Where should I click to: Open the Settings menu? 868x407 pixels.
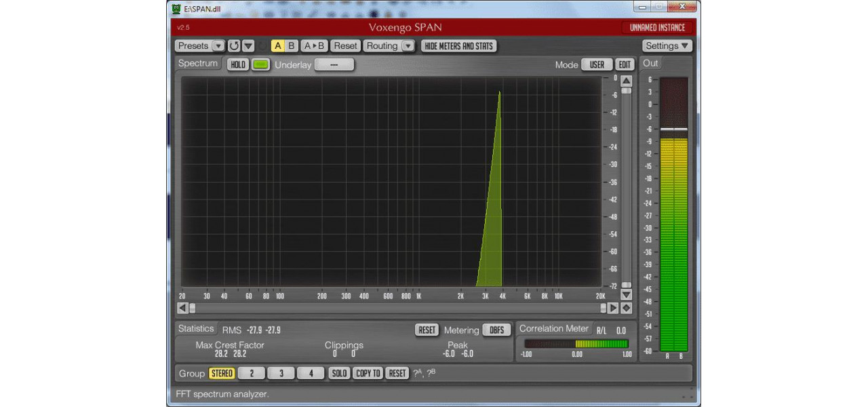point(667,46)
